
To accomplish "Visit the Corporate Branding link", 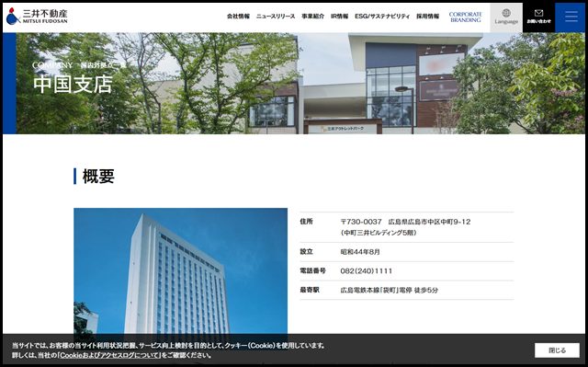I will (x=466, y=17).
